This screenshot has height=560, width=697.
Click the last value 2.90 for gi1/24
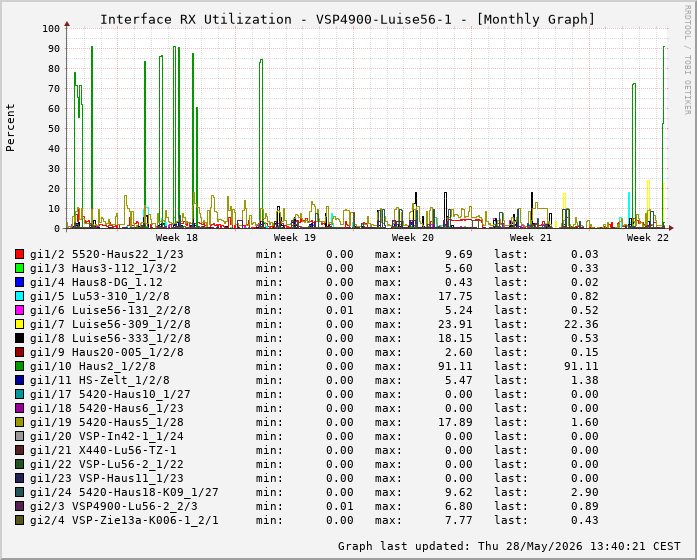pyautogui.click(x=585, y=492)
